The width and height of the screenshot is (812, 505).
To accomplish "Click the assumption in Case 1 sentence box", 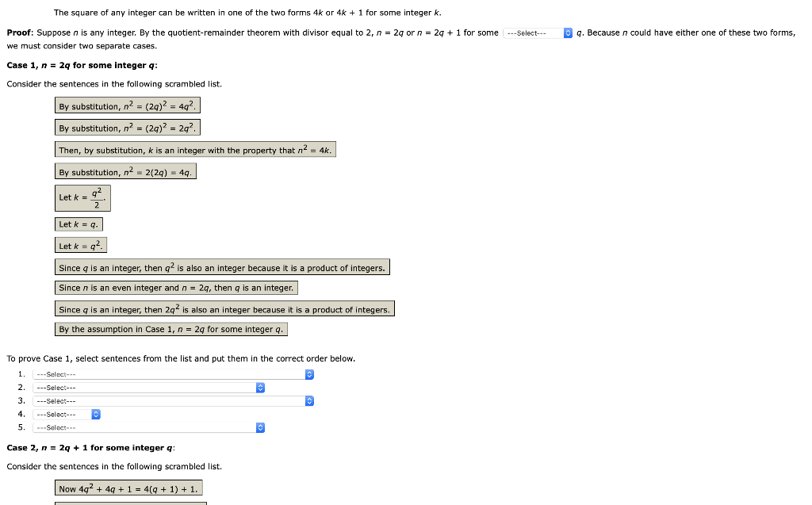I will pyautogui.click(x=171, y=329).
